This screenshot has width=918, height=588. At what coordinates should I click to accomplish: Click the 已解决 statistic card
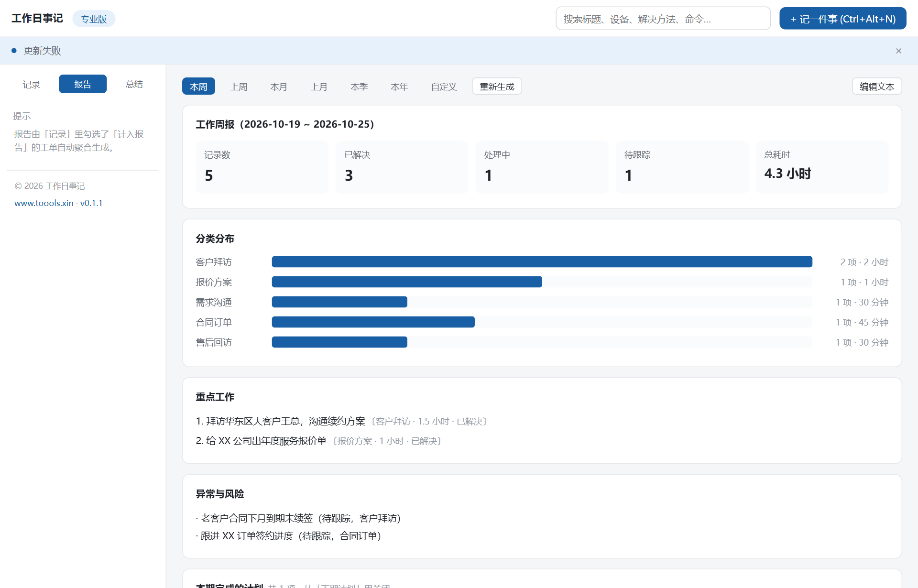pos(402,167)
